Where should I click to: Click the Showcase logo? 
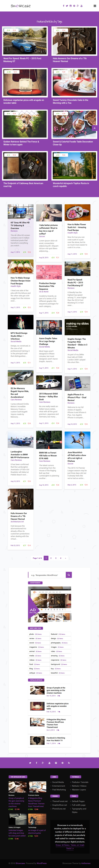[21, 6]
